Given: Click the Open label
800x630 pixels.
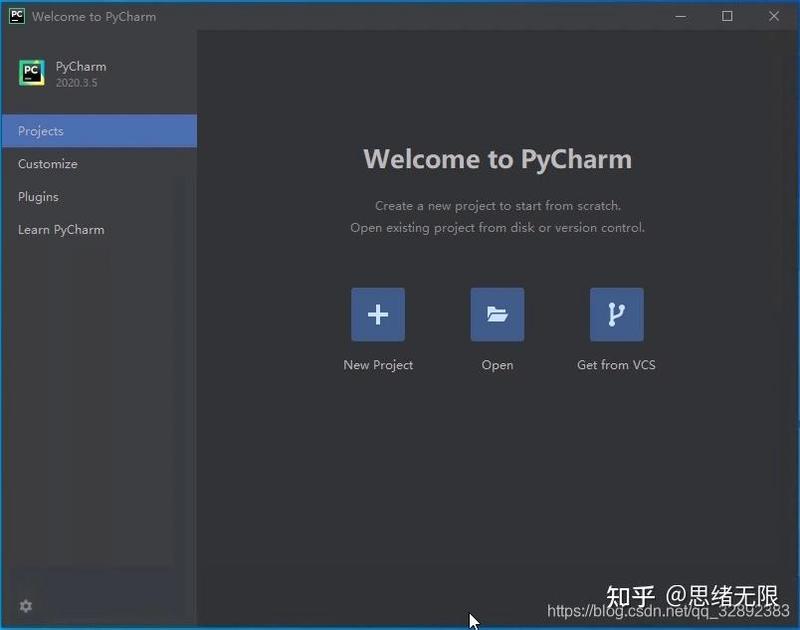Looking at the screenshot, I should tap(497, 365).
